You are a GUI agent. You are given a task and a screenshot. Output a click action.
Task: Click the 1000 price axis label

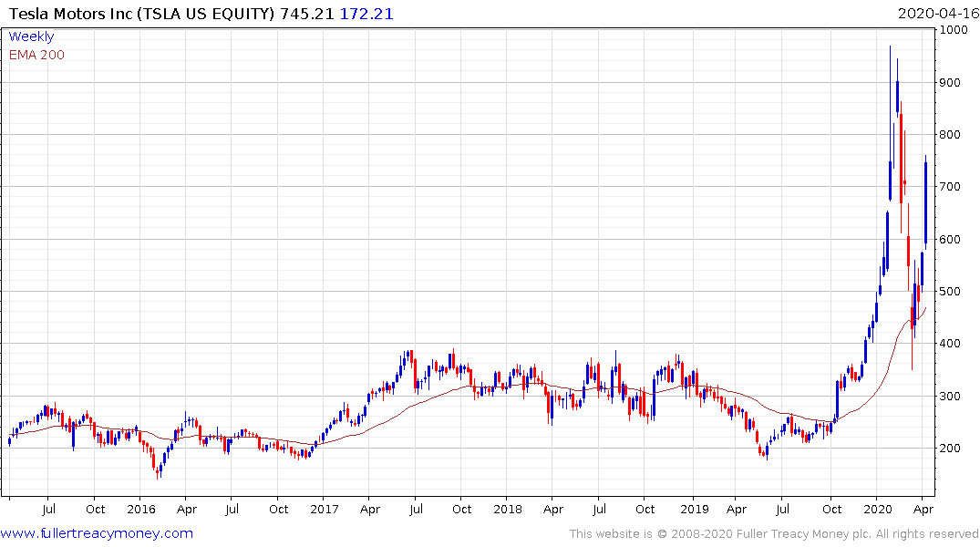[954, 30]
